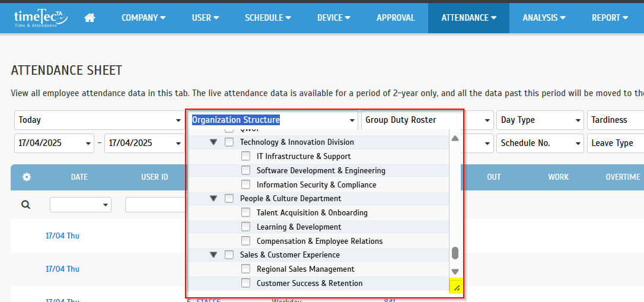This screenshot has width=644, height=302.
Task: Click the TimeTec TA logo
Action: coord(40,18)
